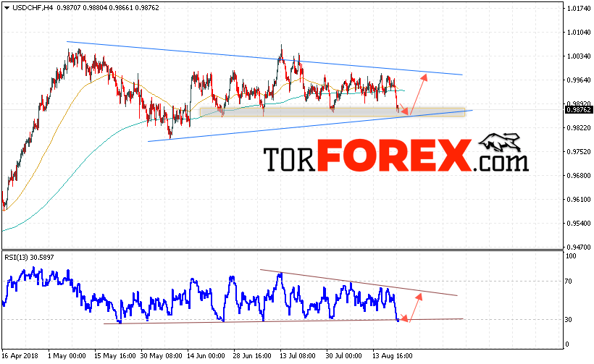Viewport: 594px width, 364px height.
Task: Click the bull logo icon
Action: 501,143
